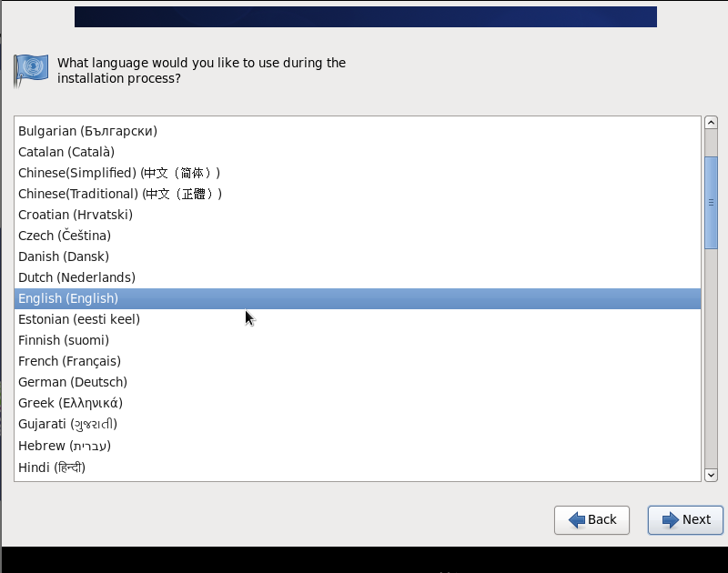
Task: Select Danish (Dansk)
Action: pyautogui.click(x=358, y=256)
